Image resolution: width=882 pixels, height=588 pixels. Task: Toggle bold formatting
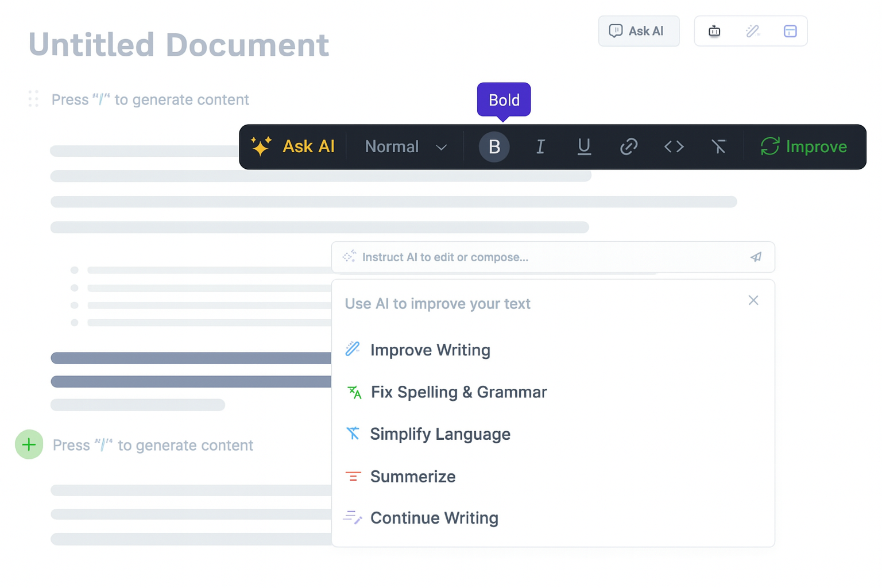(x=494, y=147)
